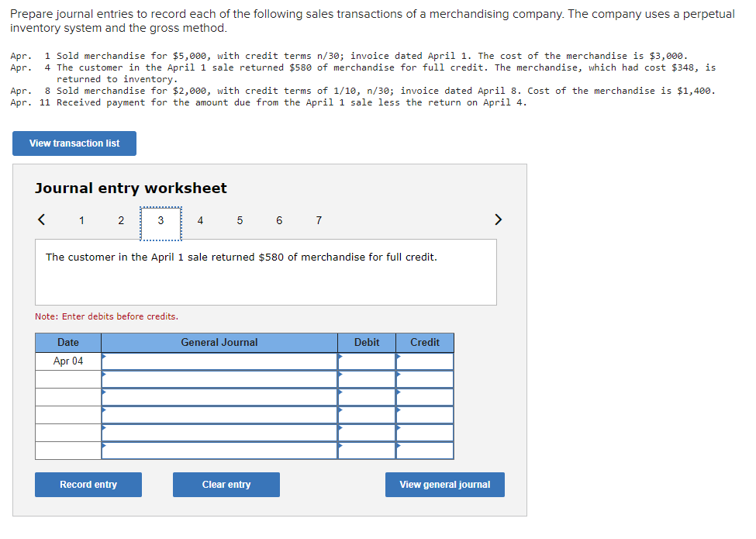Click the transaction description text box
756x539 pixels.
265,271
